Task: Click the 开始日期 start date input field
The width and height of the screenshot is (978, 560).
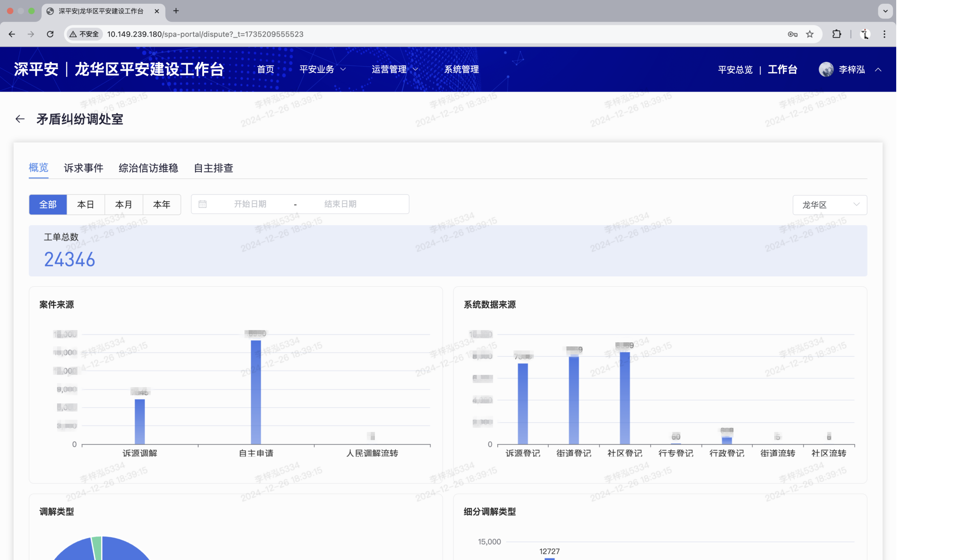Action: [250, 204]
